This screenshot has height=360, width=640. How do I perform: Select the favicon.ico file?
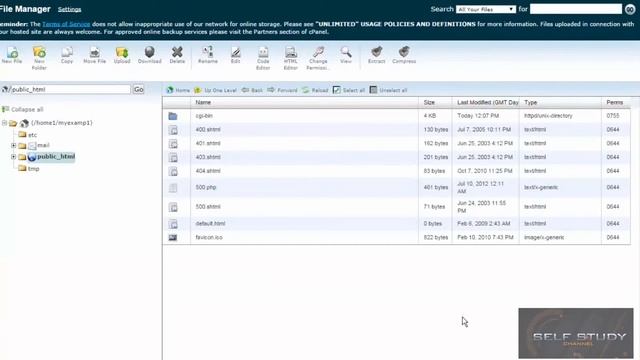396,238
